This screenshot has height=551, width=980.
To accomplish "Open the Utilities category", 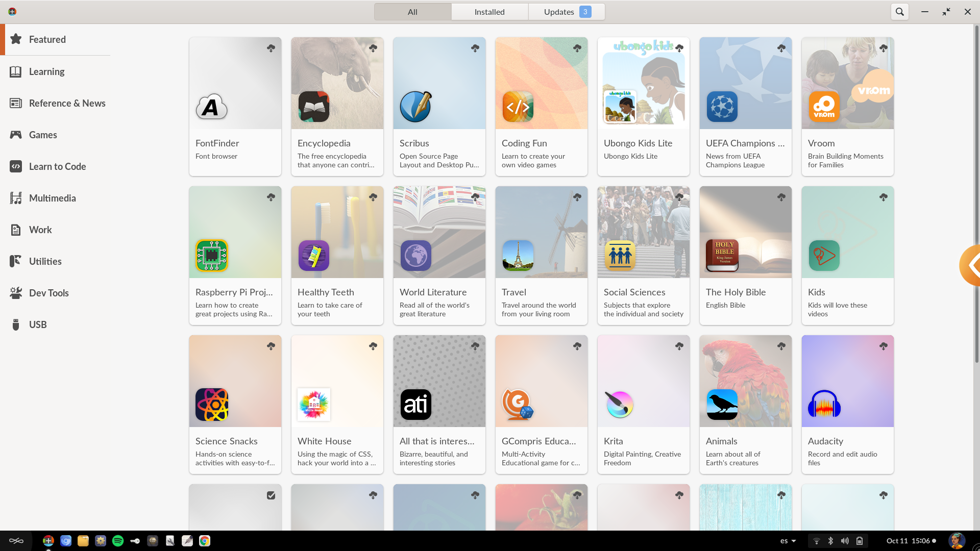I will point(55,261).
